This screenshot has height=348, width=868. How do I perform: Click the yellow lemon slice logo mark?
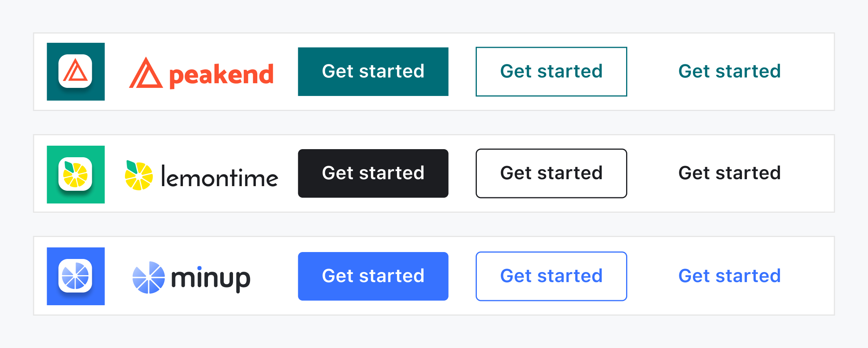pos(139,175)
